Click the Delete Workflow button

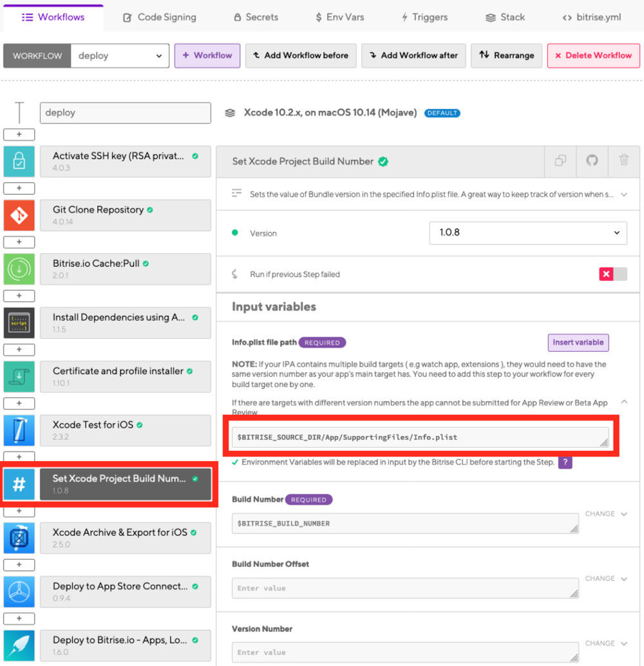pos(594,55)
